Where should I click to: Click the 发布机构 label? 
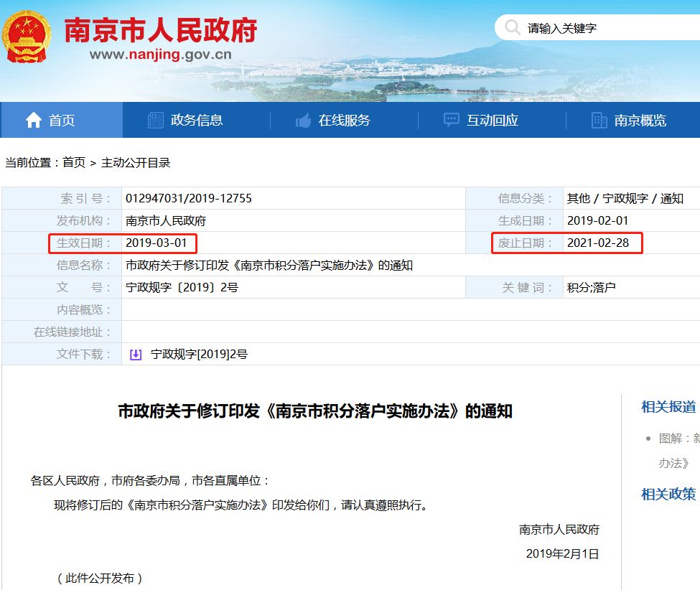click(x=83, y=220)
